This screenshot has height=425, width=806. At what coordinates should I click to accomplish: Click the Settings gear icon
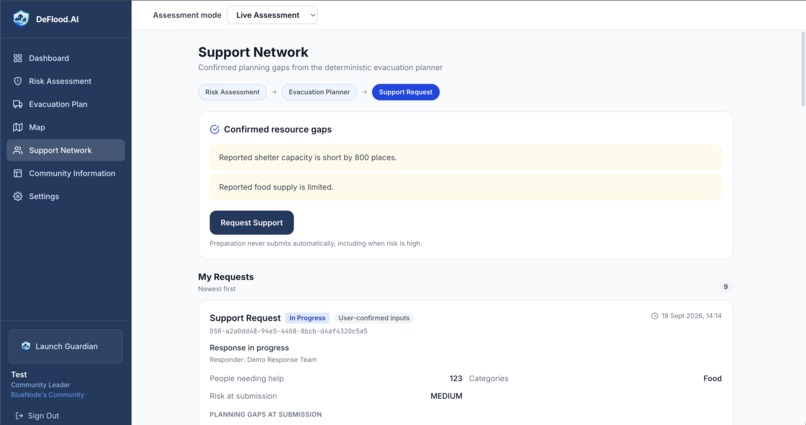pyautogui.click(x=18, y=196)
